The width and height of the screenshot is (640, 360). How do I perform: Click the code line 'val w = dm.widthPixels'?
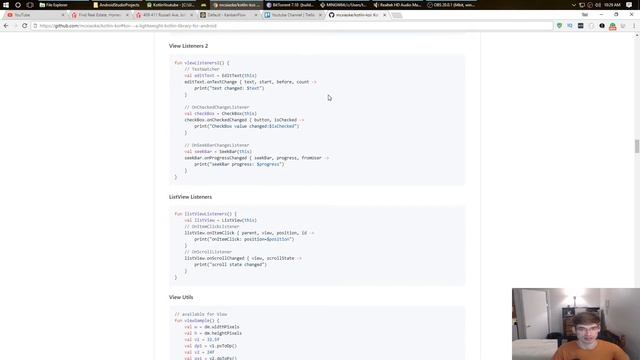[x=212, y=327]
